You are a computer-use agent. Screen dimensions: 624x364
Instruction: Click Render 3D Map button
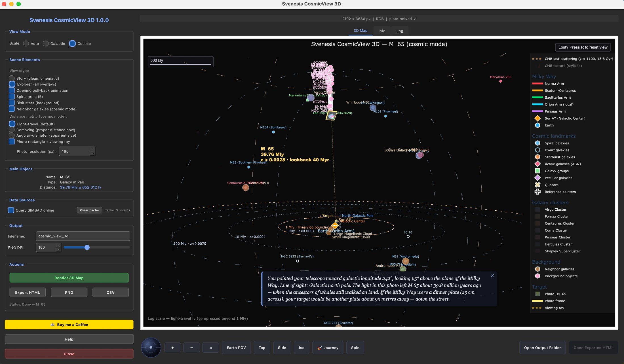(69, 278)
